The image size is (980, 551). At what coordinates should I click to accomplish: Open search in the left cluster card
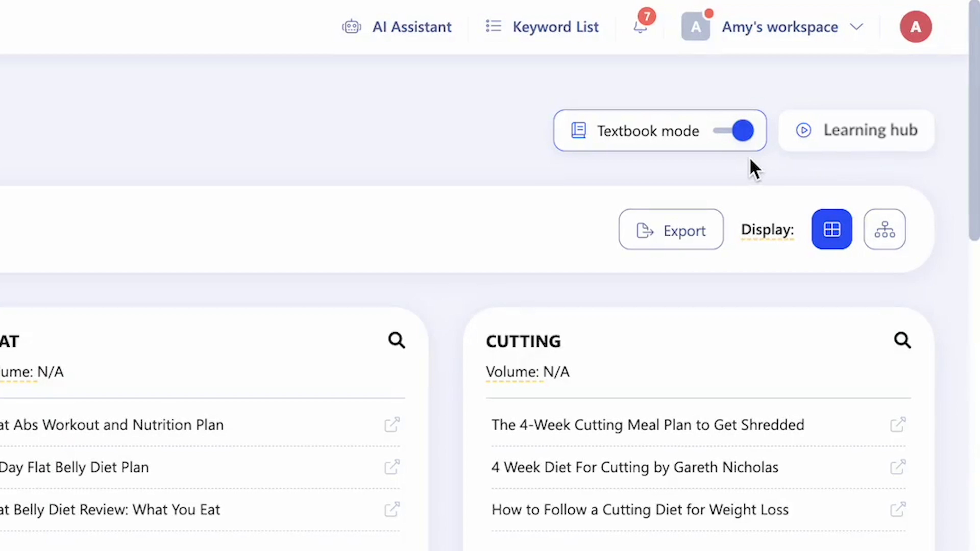pyautogui.click(x=396, y=340)
